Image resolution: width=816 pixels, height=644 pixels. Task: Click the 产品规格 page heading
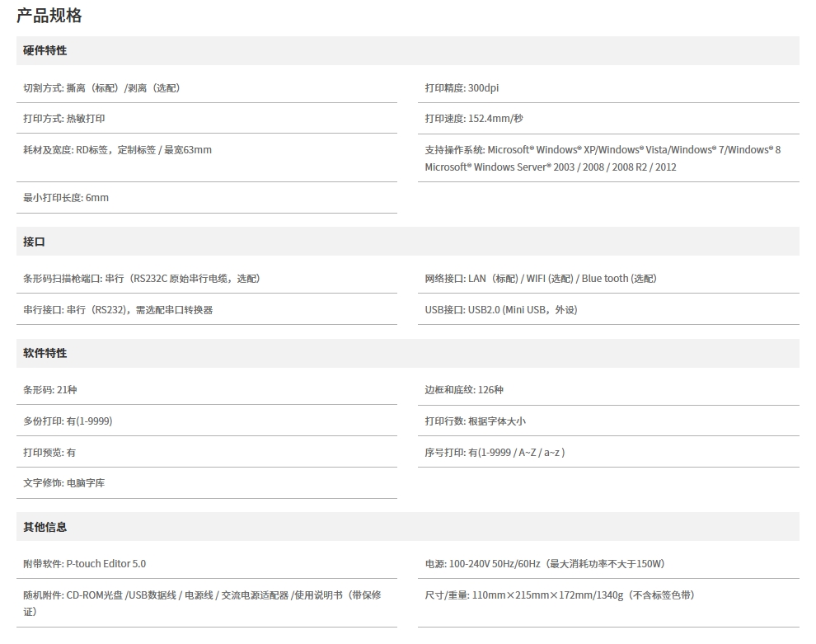[x=49, y=16]
